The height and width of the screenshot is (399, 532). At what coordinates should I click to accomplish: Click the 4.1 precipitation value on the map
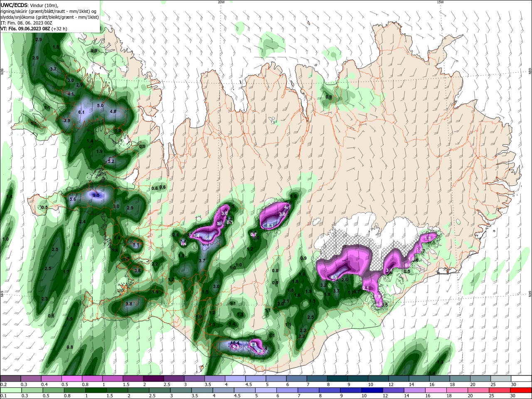71,94
